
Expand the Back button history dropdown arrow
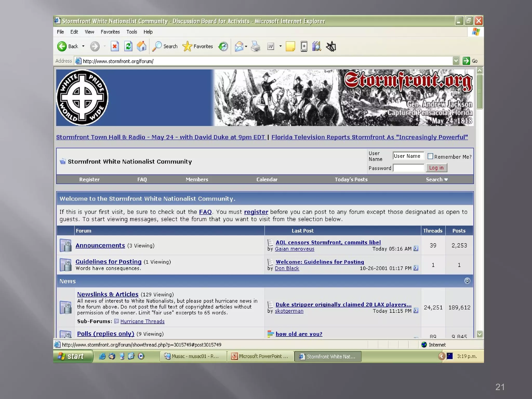pos(83,46)
